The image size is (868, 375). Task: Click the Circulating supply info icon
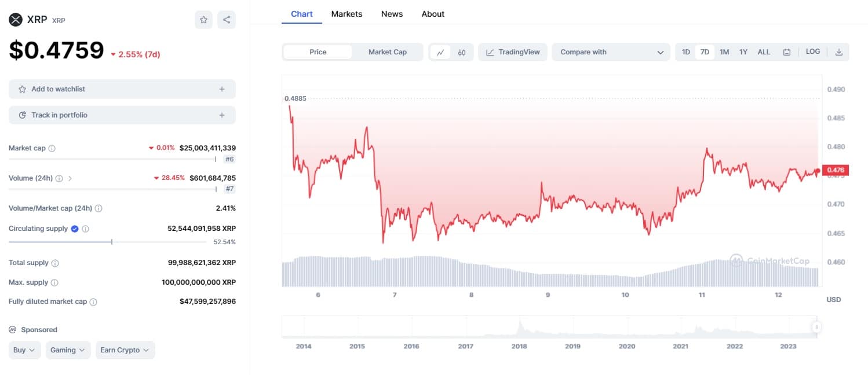[85, 229]
